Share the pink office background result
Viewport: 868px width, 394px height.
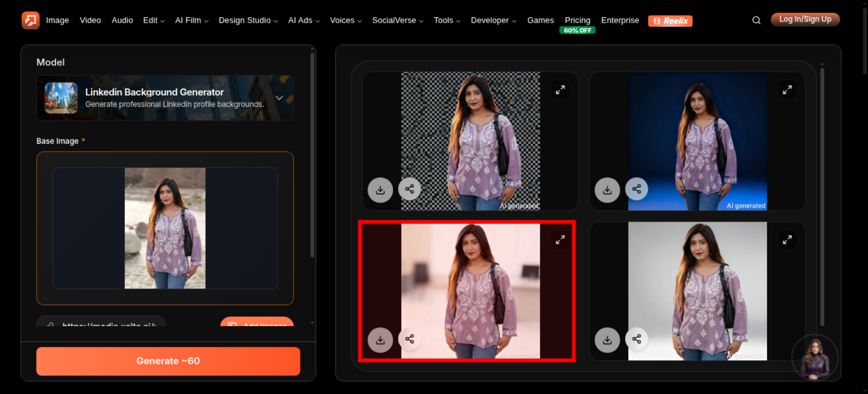click(409, 339)
